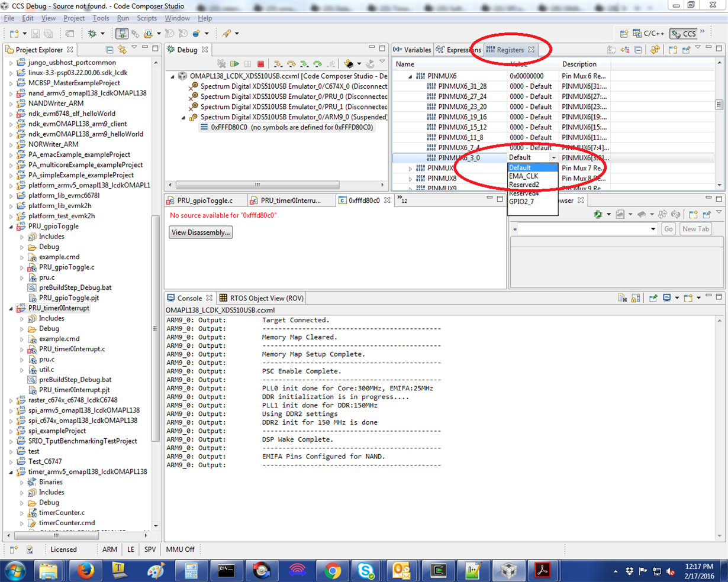Close the 0xfffd80c0 editor tab
This screenshot has height=582, width=728.
click(x=387, y=201)
